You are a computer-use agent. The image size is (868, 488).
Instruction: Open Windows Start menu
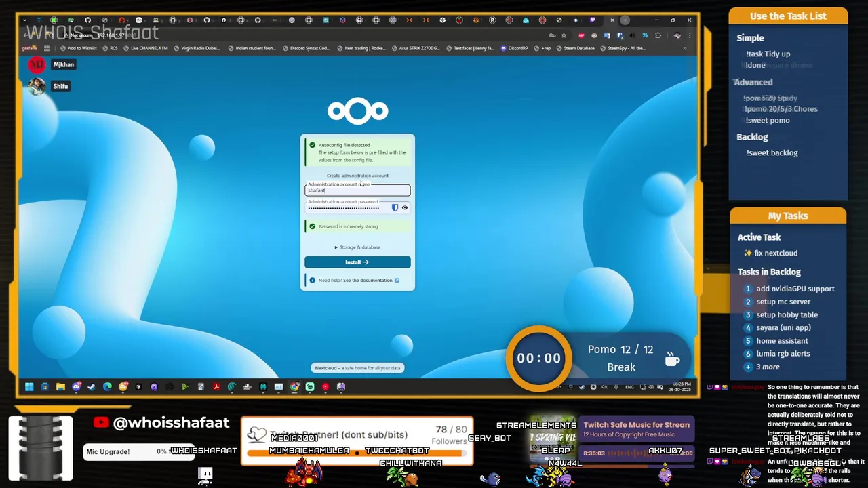[x=29, y=387]
